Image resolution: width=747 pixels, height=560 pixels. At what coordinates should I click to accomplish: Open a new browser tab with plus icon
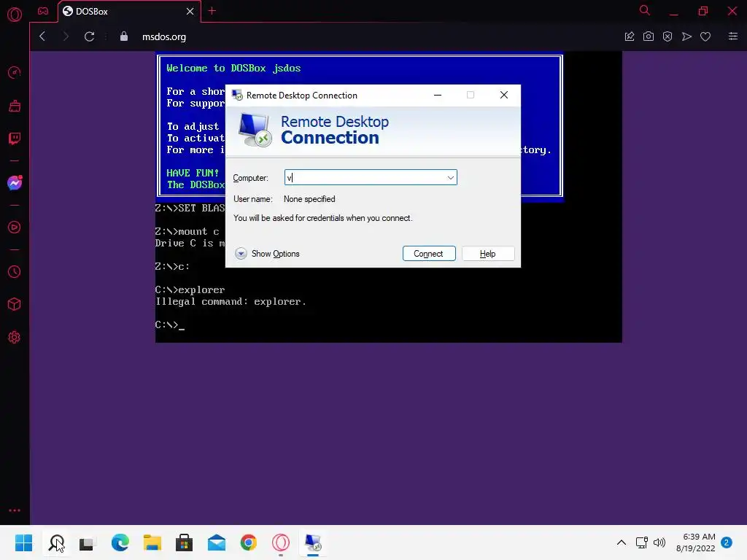pyautogui.click(x=212, y=11)
